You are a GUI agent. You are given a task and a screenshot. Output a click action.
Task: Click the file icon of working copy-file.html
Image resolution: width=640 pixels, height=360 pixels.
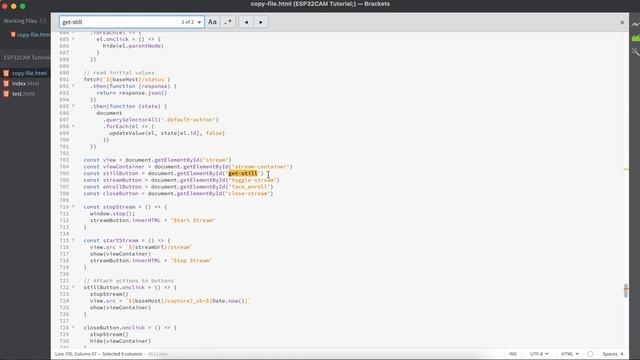[13, 35]
